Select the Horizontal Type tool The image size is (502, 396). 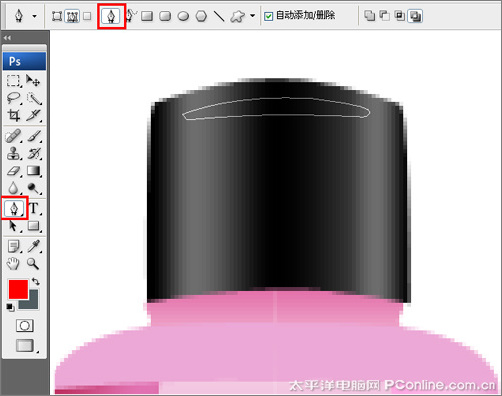click(x=34, y=208)
